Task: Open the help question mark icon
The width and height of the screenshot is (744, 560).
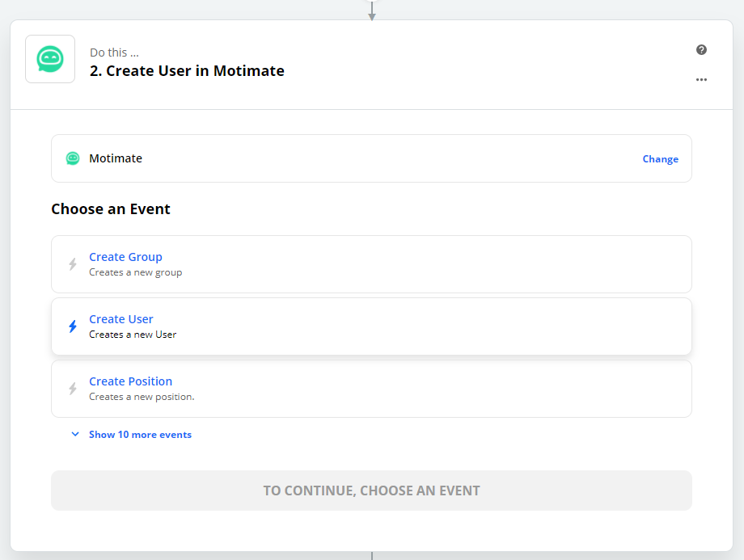Action: [x=701, y=50]
